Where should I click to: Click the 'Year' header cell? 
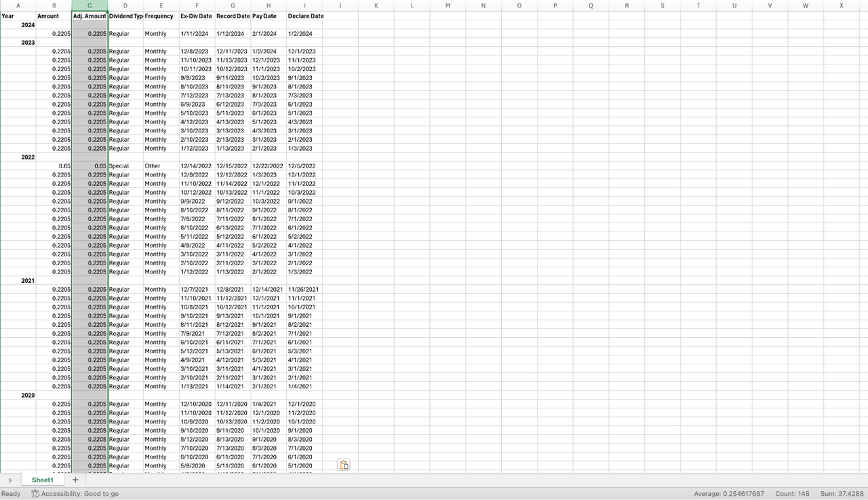(x=18, y=16)
